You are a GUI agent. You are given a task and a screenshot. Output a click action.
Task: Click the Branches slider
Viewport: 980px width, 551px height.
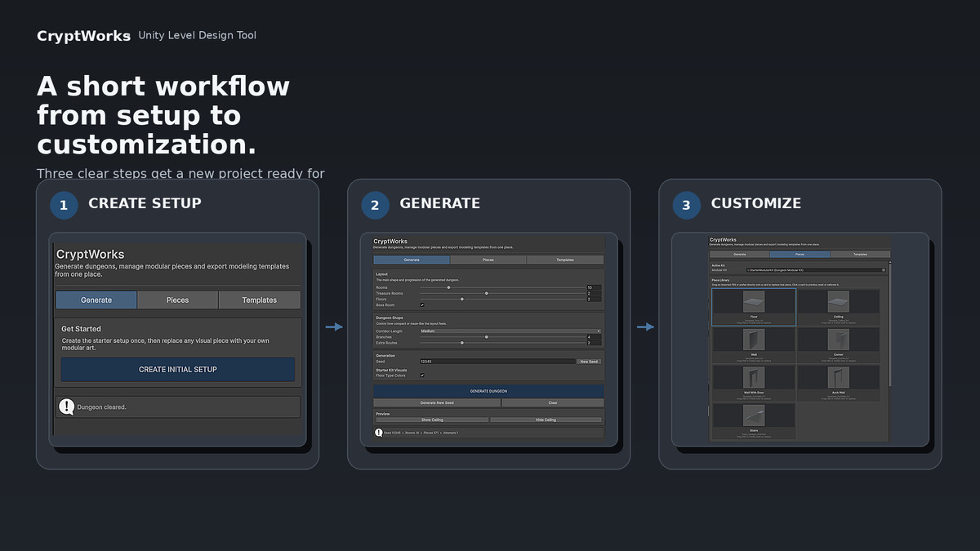pyautogui.click(x=502, y=337)
